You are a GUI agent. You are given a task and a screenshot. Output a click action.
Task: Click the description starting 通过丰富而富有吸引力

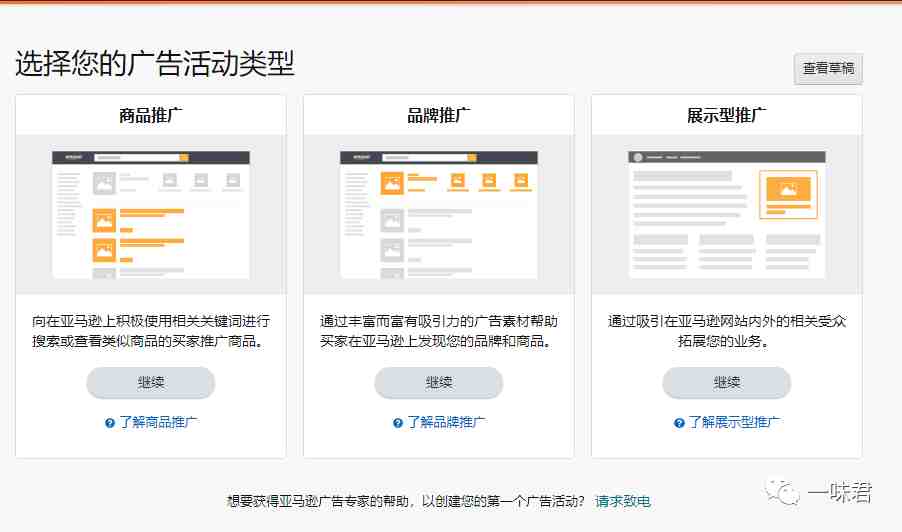click(439, 331)
